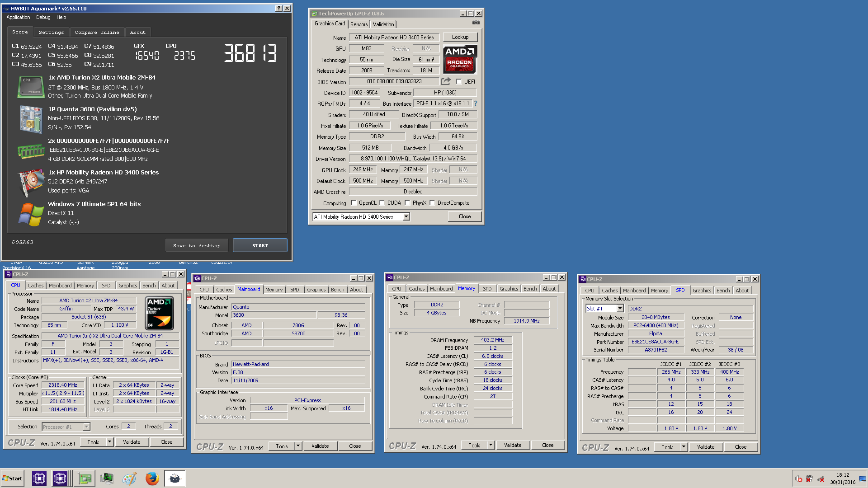
Task: Open the first CPU-Z taskbar icon
Action: pos(39,478)
